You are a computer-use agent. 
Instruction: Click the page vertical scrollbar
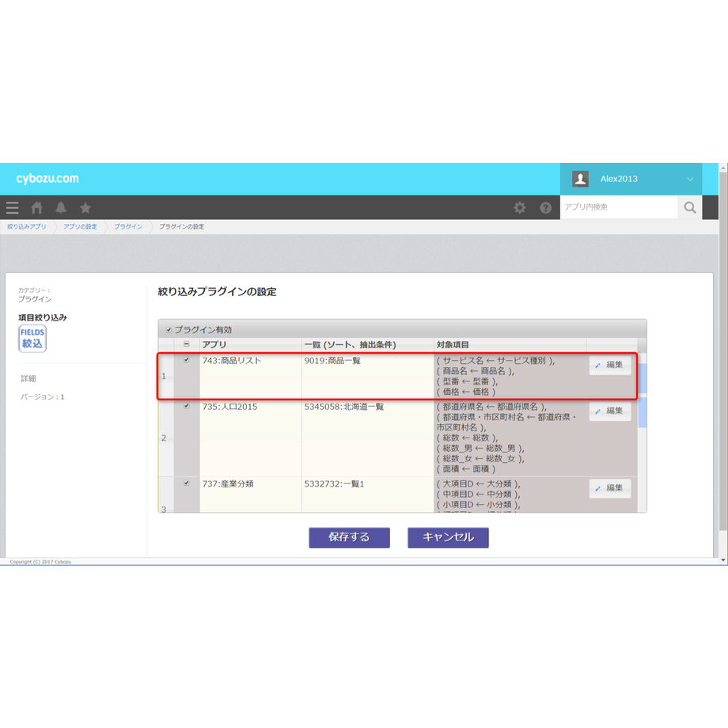[x=723, y=353]
